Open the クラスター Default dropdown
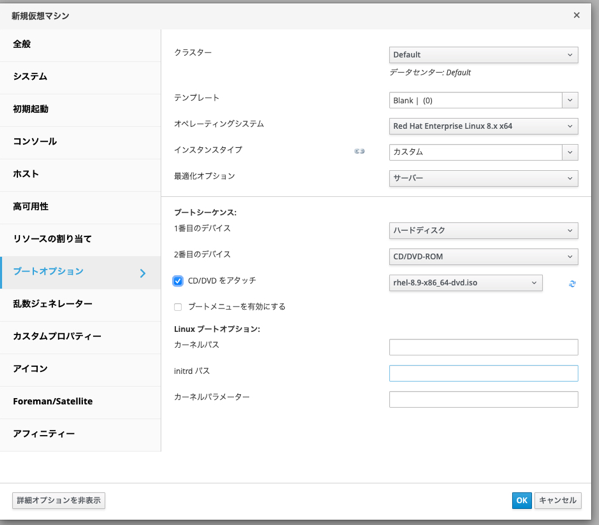Image resolution: width=599 pixels, height=525 pixels. click(483, 55)
